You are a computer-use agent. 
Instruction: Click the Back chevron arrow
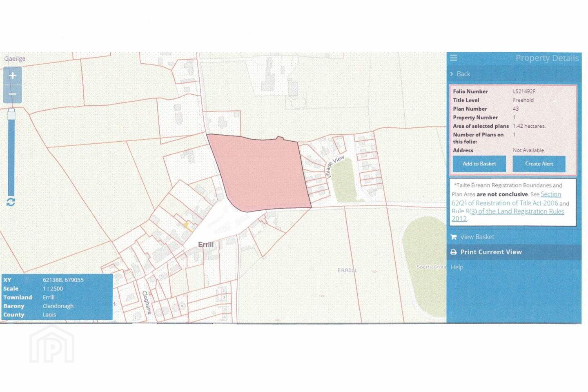(x=452, y=74)
